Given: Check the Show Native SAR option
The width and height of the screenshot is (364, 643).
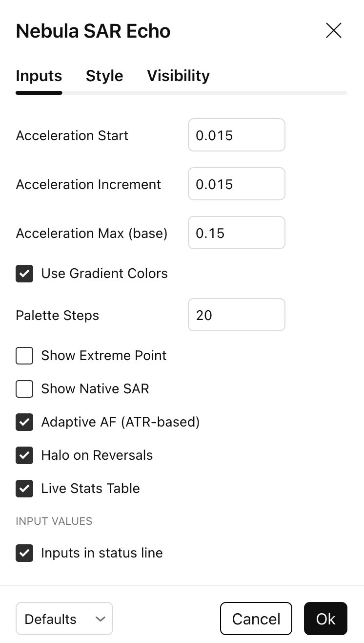Looking at the screenshot, I should 24,389.
